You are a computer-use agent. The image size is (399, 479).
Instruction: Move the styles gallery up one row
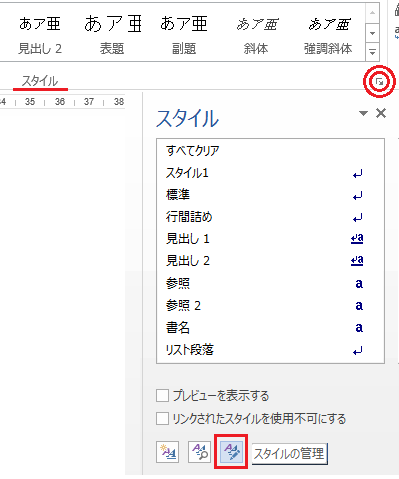point(373,13)
